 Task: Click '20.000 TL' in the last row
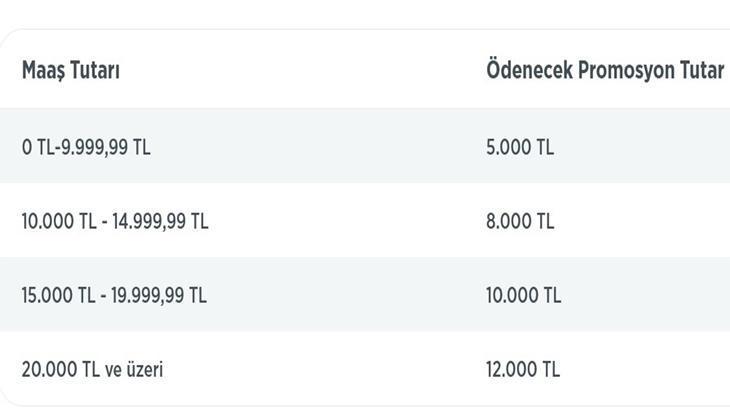[58, 369]
